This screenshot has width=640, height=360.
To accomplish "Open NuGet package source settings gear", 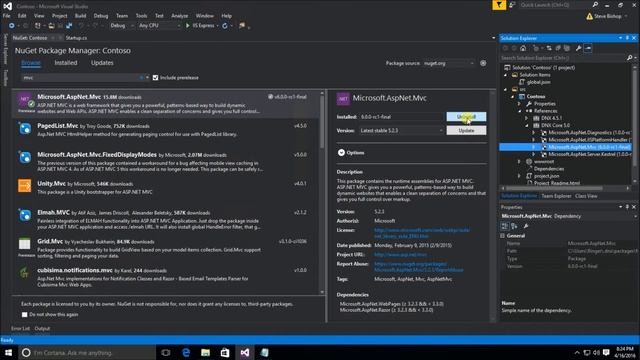I will click(x=483, y=63).
